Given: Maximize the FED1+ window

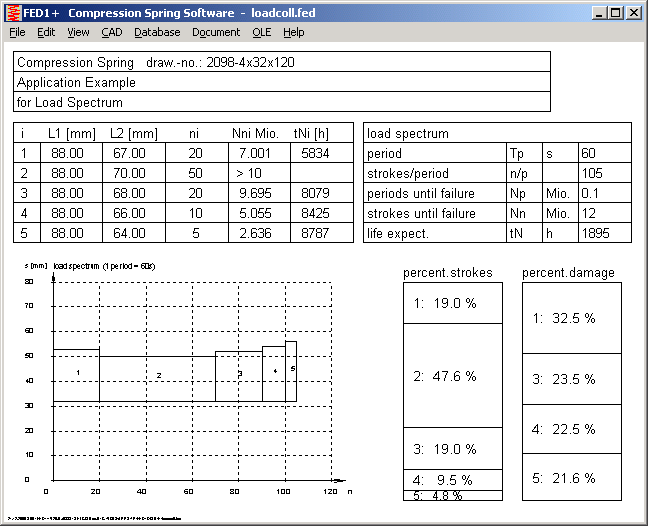Looking at the screenshot, I should pyautogui.click(x=615, y=13).
